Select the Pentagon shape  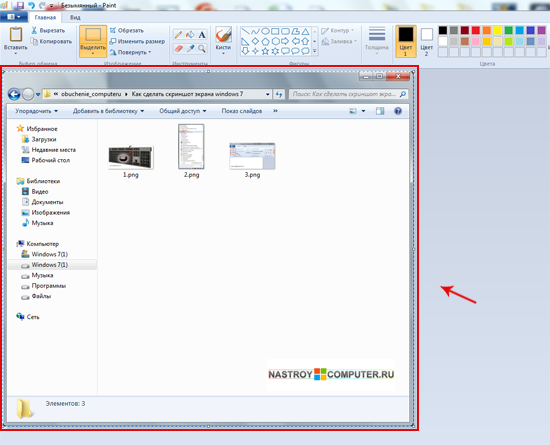point(266,41)
